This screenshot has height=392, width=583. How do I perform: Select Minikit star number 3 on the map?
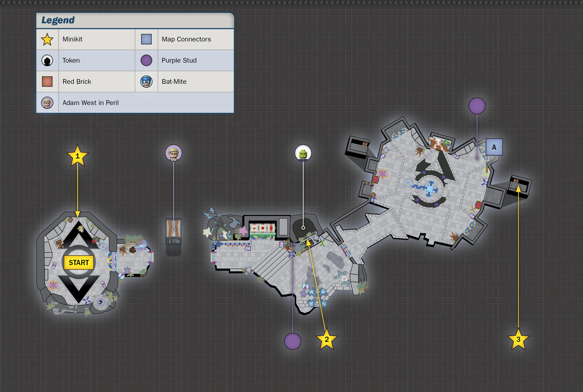pos(518,339)
